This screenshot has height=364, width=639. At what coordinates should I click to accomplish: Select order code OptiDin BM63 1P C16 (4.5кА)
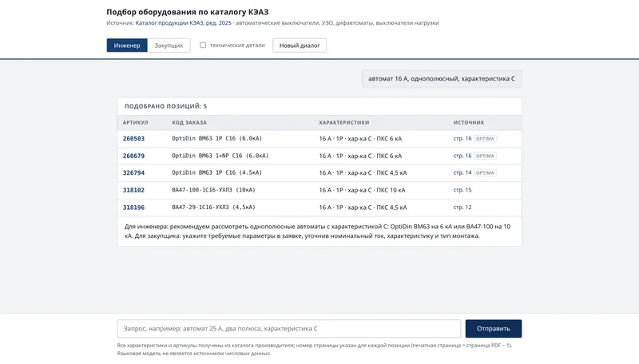[x=216, y=173]
